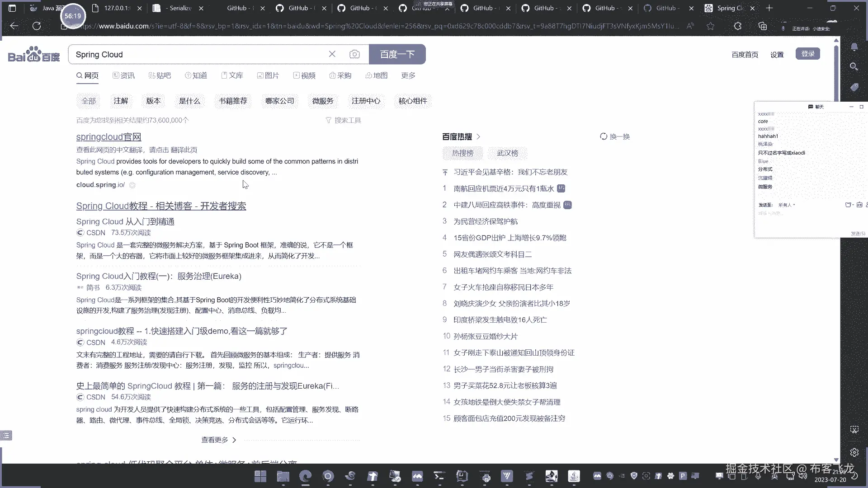Refresh the browser page

(x=37, y=26)
